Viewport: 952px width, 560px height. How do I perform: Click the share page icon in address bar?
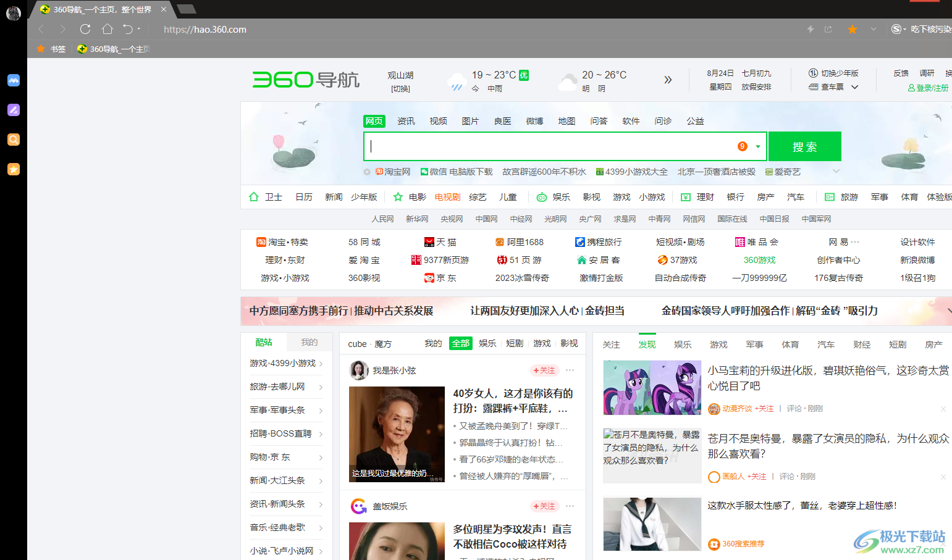[828, 29]
